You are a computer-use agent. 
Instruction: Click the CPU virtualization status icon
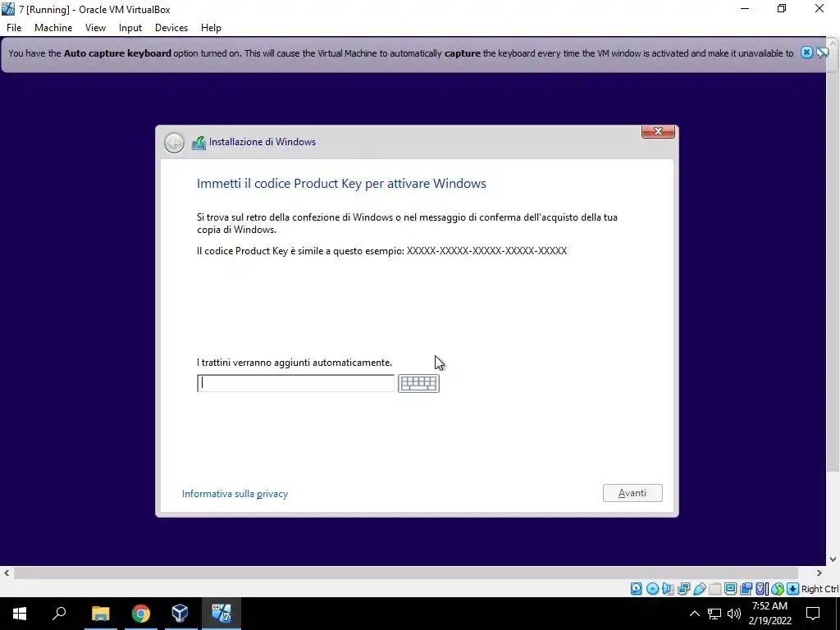tap(762, 589)
